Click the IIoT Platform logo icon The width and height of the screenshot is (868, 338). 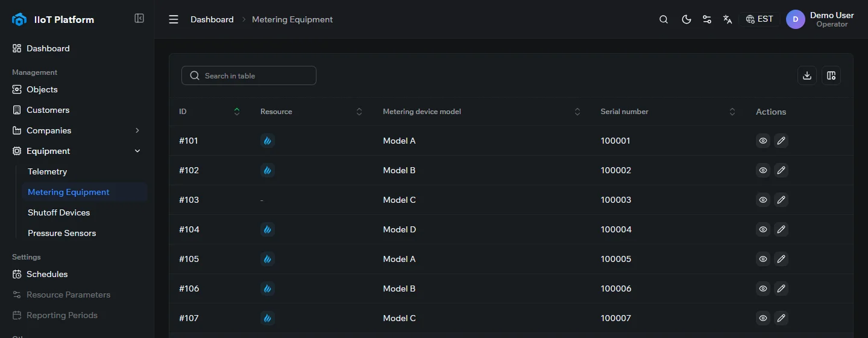pyautogui.click(x=19, y=19)
